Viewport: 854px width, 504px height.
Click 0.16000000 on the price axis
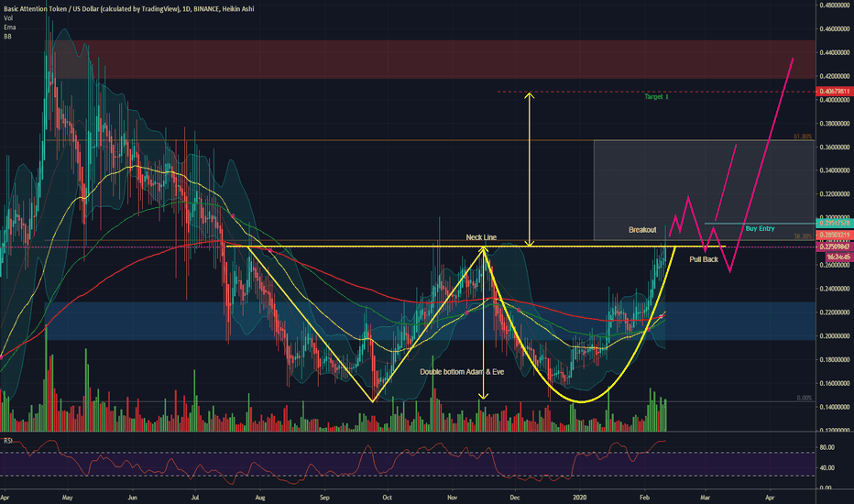coord(835,383)
